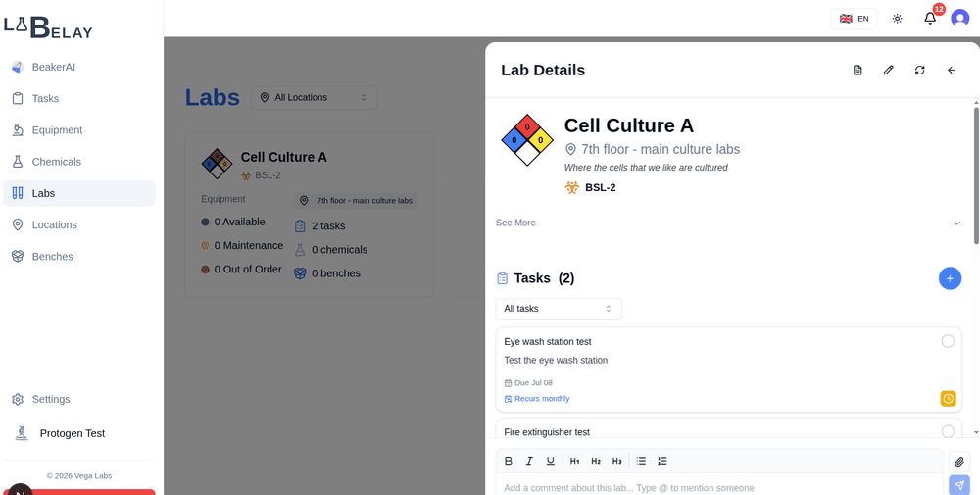Apply bold formatting in comment editor
The height and width of the screenshot is (495, 980).
pos(508,461)
